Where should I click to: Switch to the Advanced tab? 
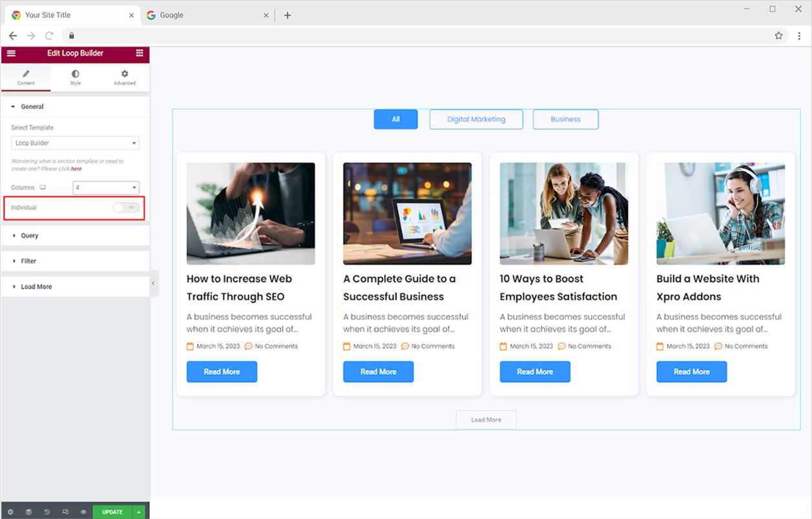tap(125, 77)
